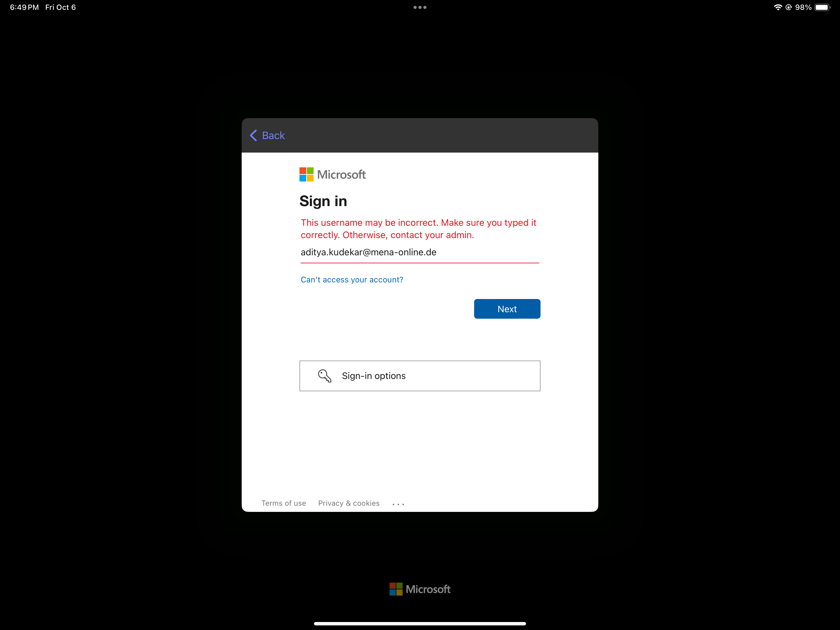This screenshot has width=840, height=630.
Task: Select Privacy and cookies link
Action: click(349, 503)
